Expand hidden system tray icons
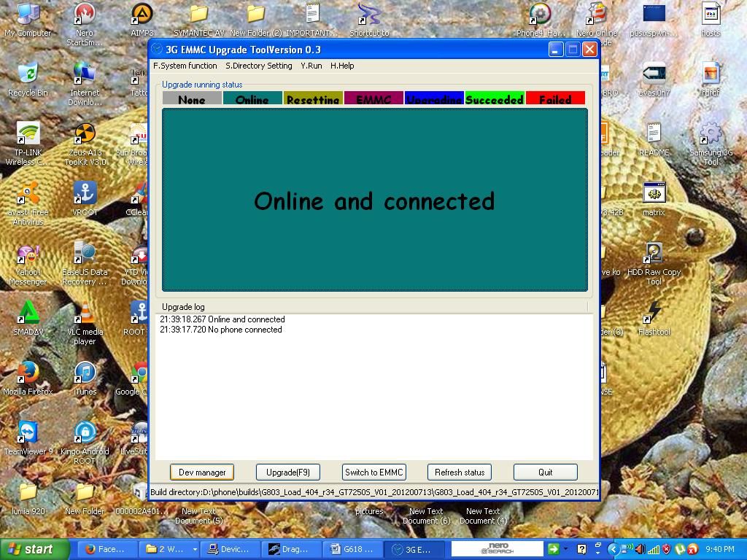 [x=613, y=549]
